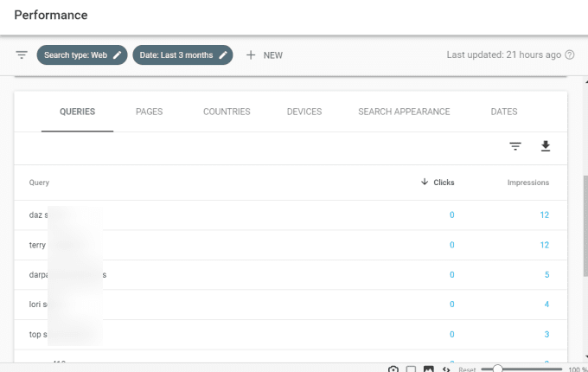Open the table filter rows icon
This screenshot has width=588, height=372.
click(515, 146)
